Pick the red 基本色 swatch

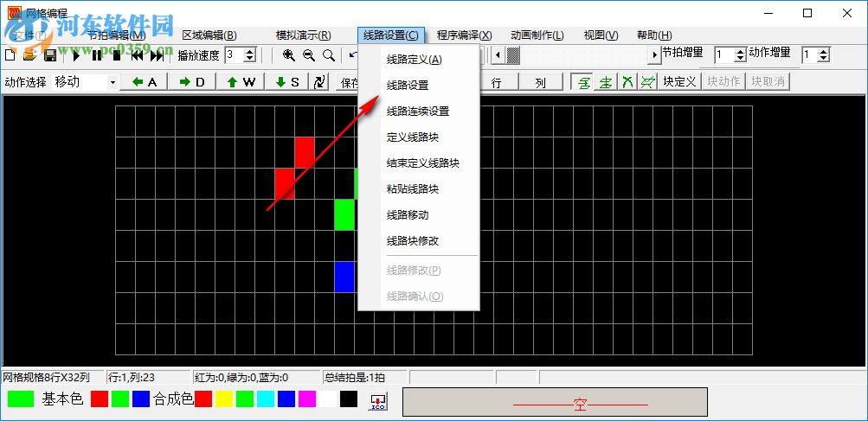click(x=100, y=399)
